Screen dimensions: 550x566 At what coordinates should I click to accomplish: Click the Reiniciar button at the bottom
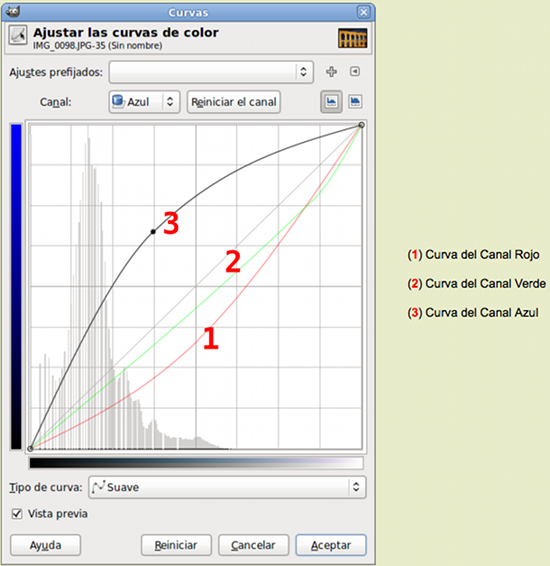click(176, 545)
